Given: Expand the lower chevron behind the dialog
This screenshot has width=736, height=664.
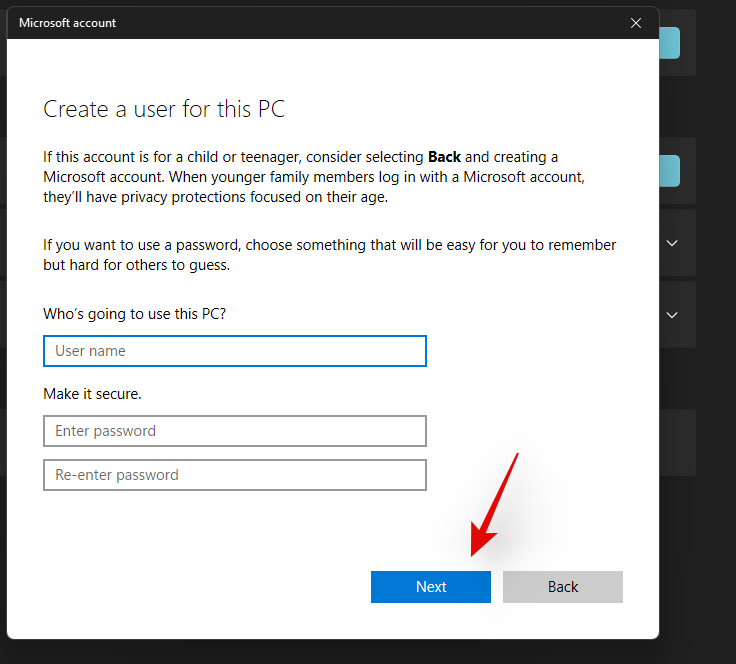Looking at the screenshot, I should tap(673, 315).
